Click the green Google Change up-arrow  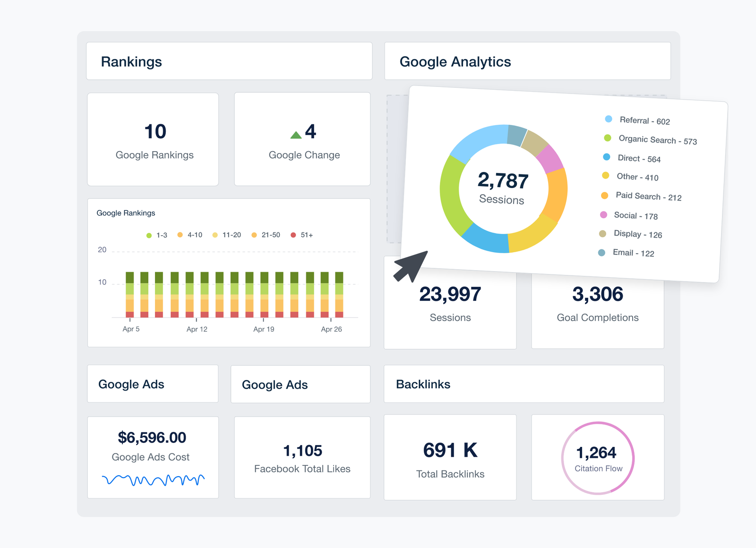296,135
